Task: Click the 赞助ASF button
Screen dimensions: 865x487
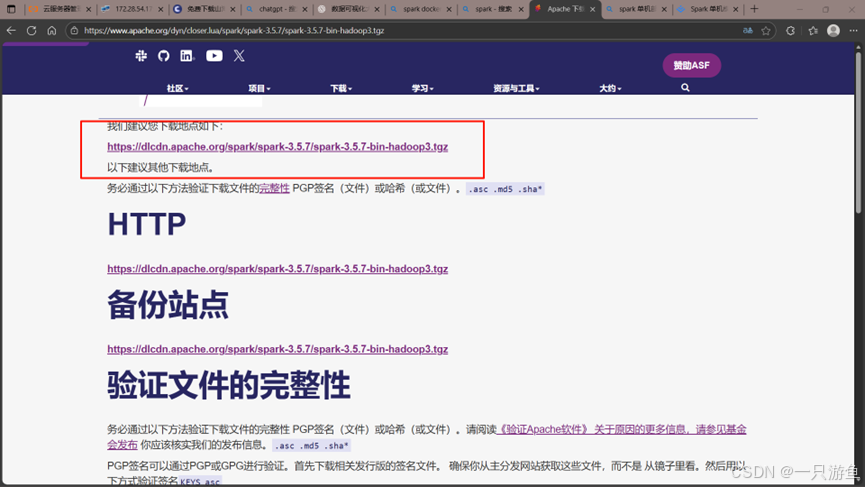Action: click(692, 66)
